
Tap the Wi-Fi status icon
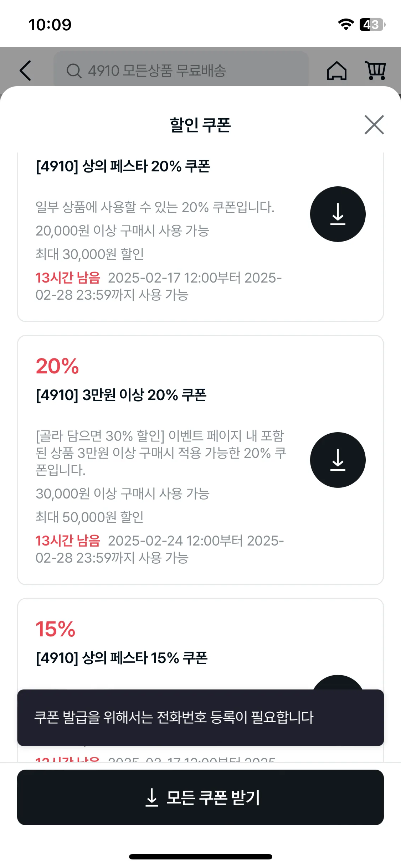[x=345, y=24]
